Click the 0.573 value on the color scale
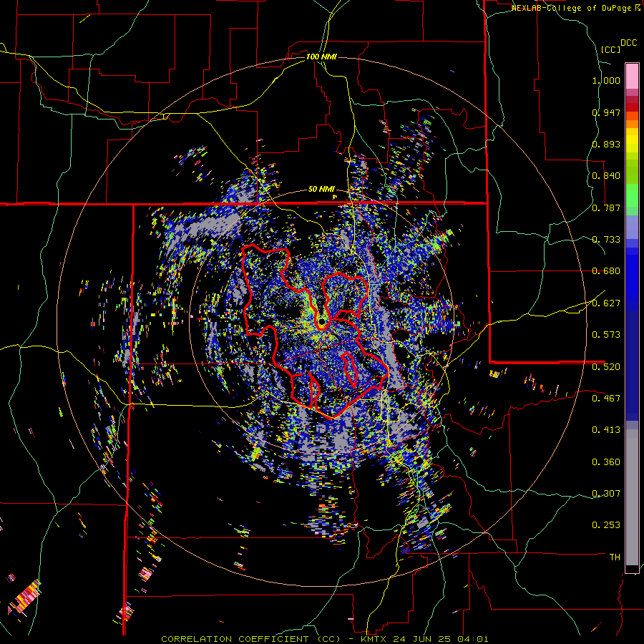644x644 pixels. click(606, 335)
